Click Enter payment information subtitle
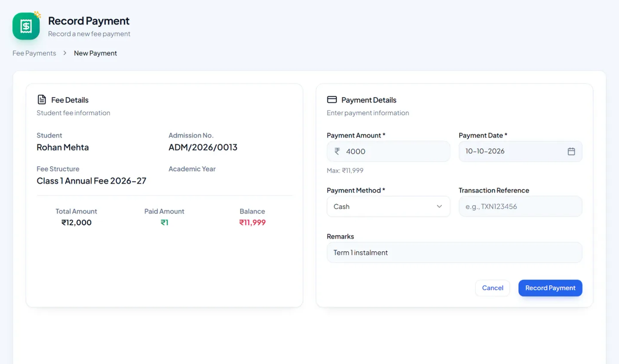The width and height of the screenshot is (619, 364). tap(368, 113)
